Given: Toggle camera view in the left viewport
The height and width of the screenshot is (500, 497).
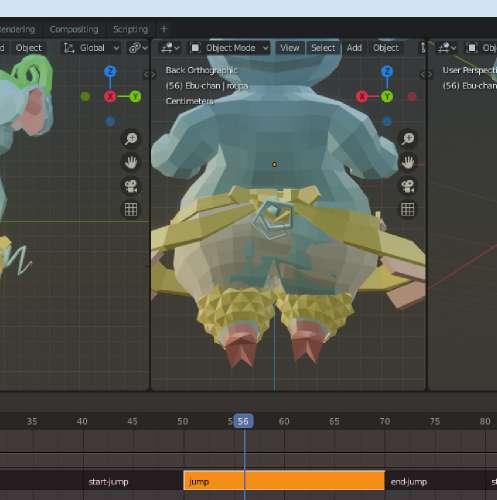Looking at the screenshot, I should tap(131, 186).
